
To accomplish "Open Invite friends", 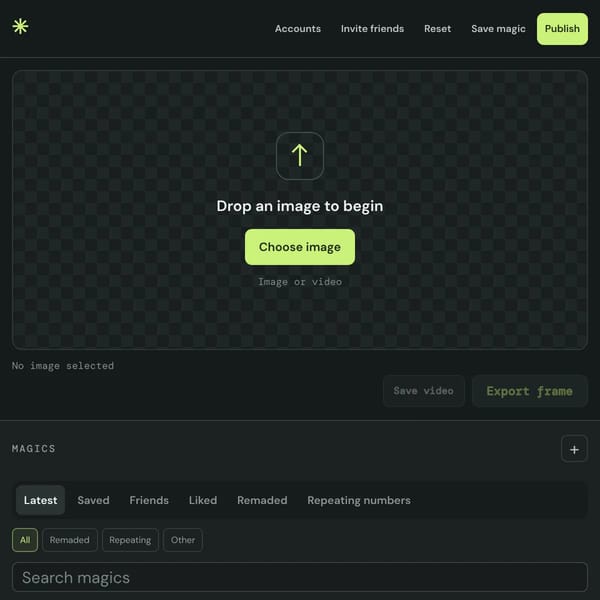I will pyautogui.click(x=372, y=29).
